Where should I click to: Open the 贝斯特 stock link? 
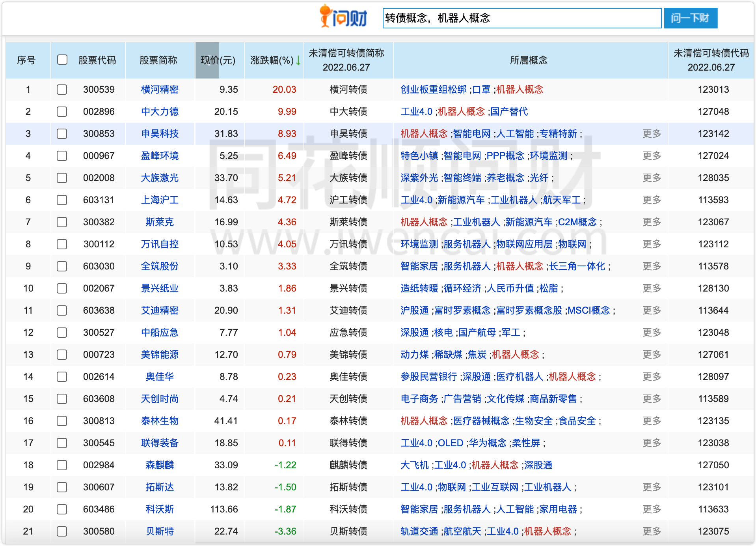(x=160, y=531)
